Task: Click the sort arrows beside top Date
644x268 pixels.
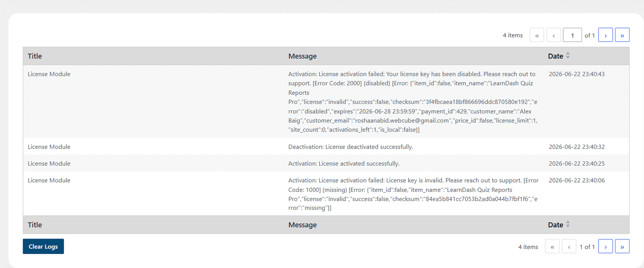Action: [x=568, y=56]
